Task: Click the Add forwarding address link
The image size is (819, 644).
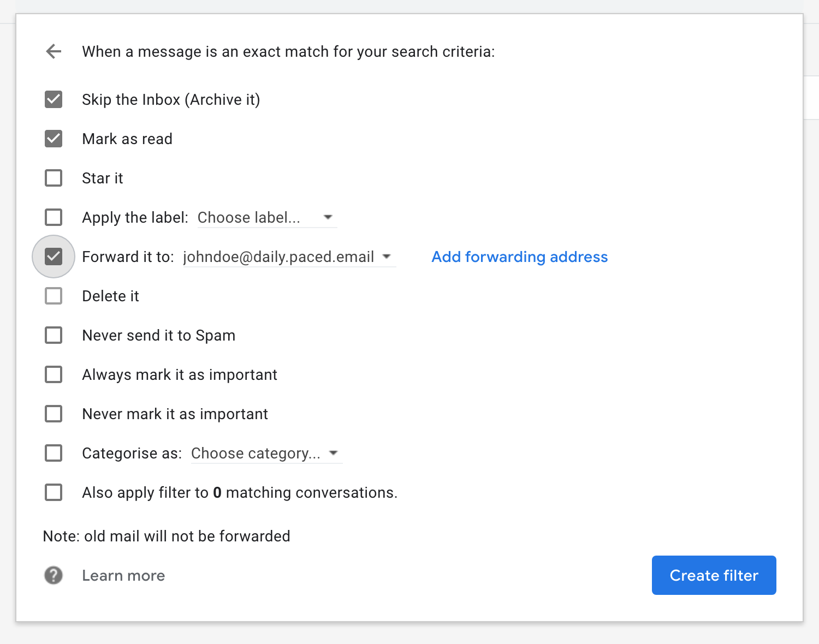Action: click(519, 257)
